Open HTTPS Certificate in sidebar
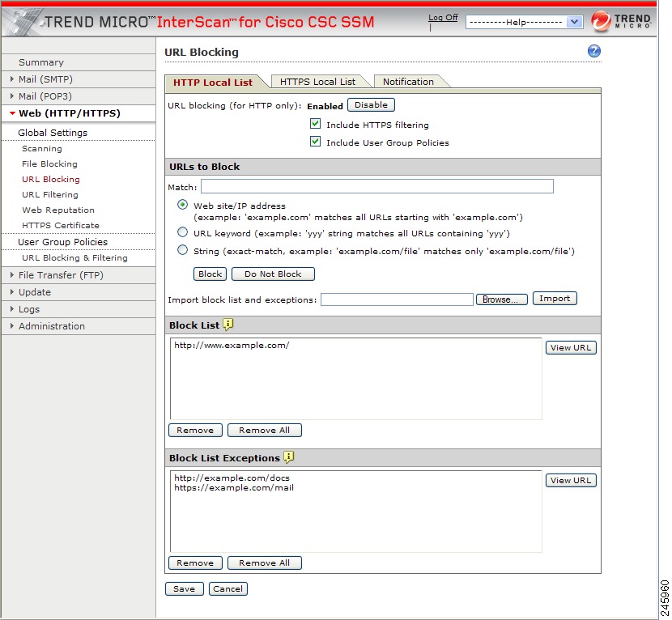Image resolution: width=672 pixels, height=620 pixels. coord(61,225)
